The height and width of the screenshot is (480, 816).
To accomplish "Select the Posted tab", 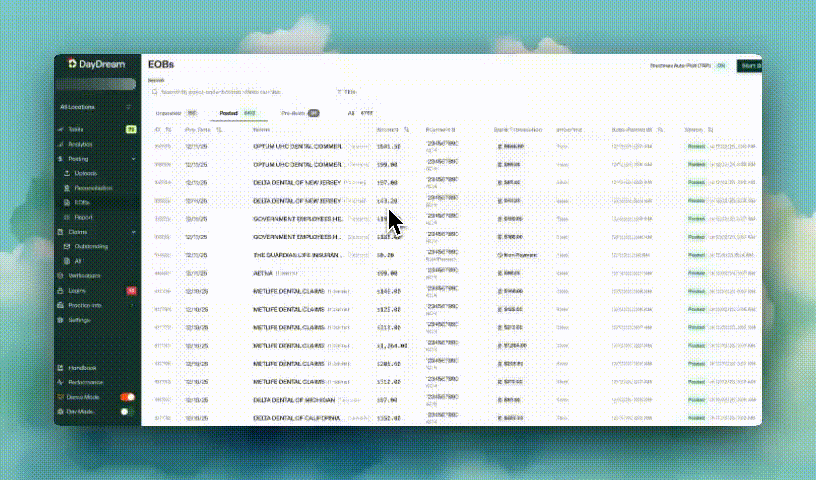I will pos(238,113).
